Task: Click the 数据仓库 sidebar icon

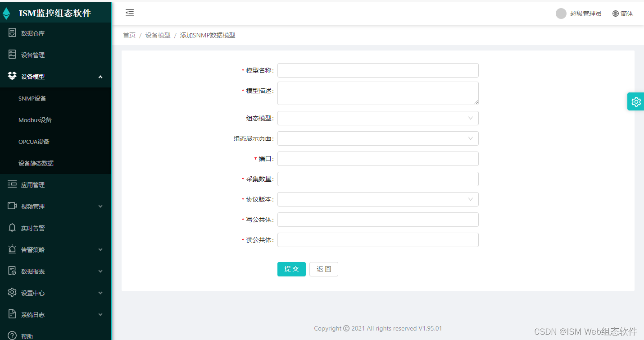Action: 12,33
